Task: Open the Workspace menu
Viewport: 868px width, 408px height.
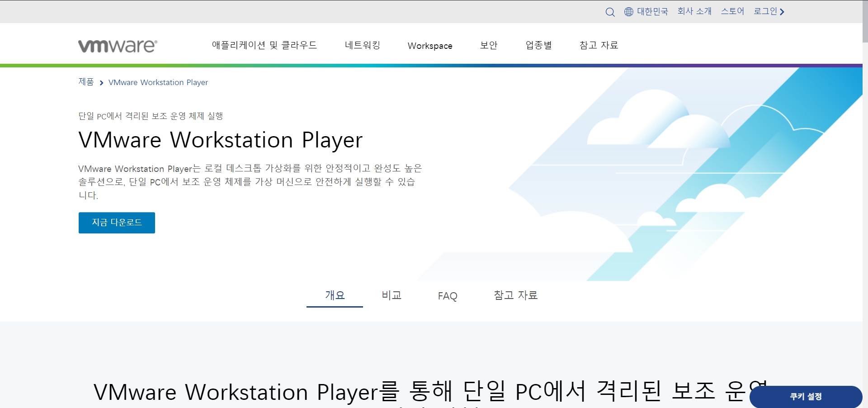Action: (x=430, y=46)
